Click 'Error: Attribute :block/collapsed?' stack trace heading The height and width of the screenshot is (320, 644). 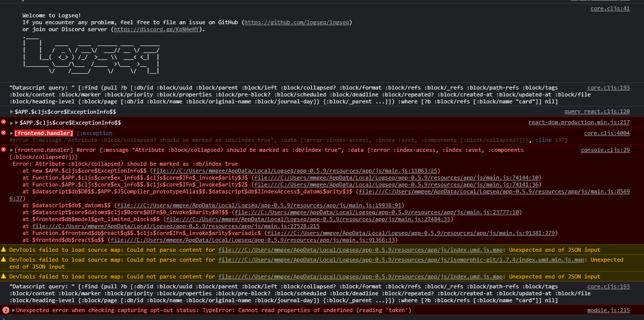(x=125, y=164)
